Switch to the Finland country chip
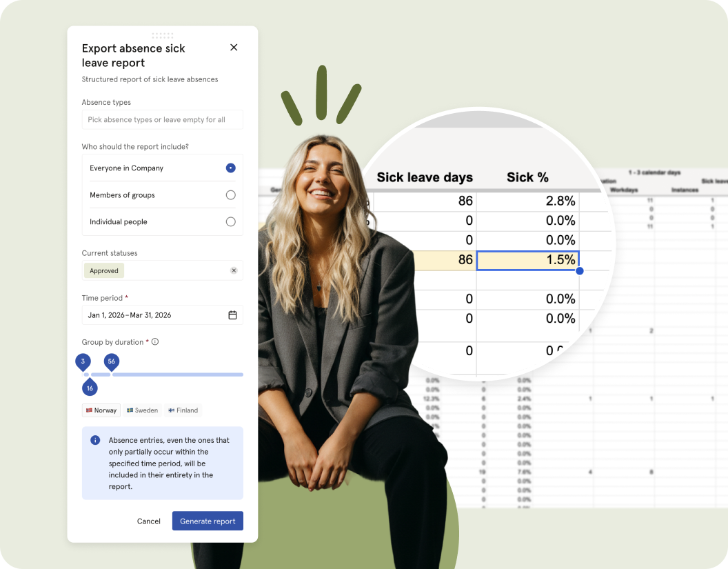This screenshot has width=728, height=569. pyautogui.click(x=182, y=410)
